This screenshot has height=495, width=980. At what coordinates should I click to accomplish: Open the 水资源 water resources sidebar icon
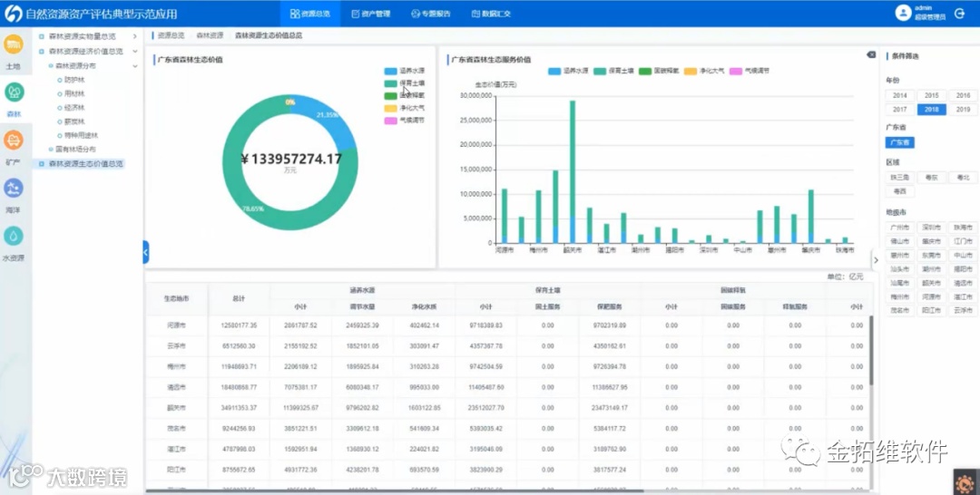pos(14,236)
